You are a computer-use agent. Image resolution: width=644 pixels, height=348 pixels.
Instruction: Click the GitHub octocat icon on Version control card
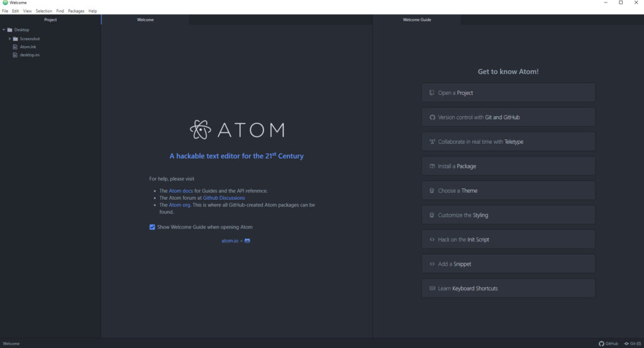pyautogui.click(x=432, y=117)
